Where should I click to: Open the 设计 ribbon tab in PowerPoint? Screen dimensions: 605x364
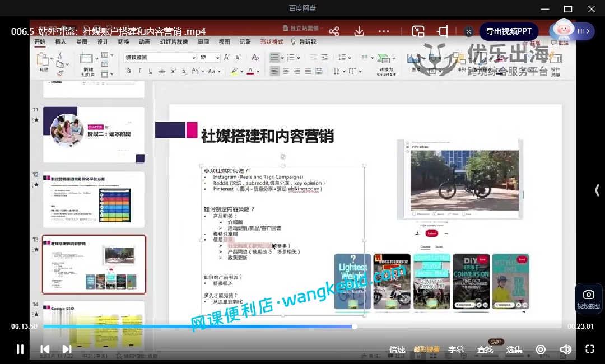tap(103, 41)
